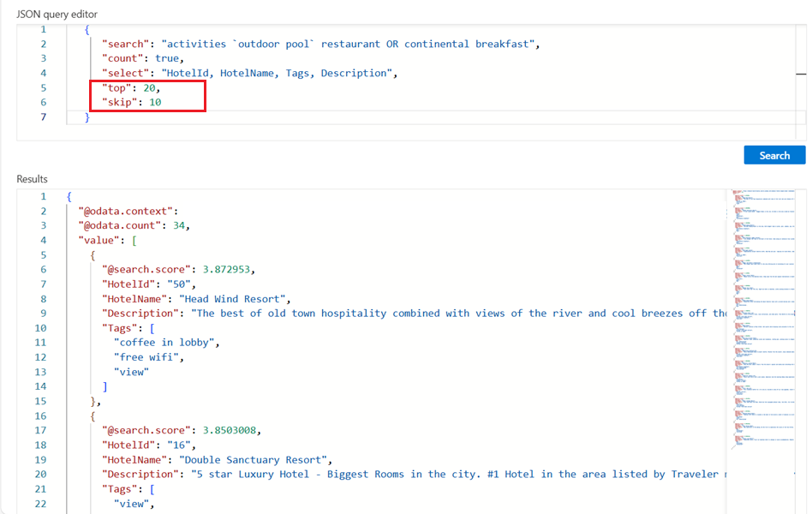Image resolution: width=812 pixels, height=514 pixels.
Task: Click the "Head Wind Resort" hotel name
Action: click(x=233, y=299)
